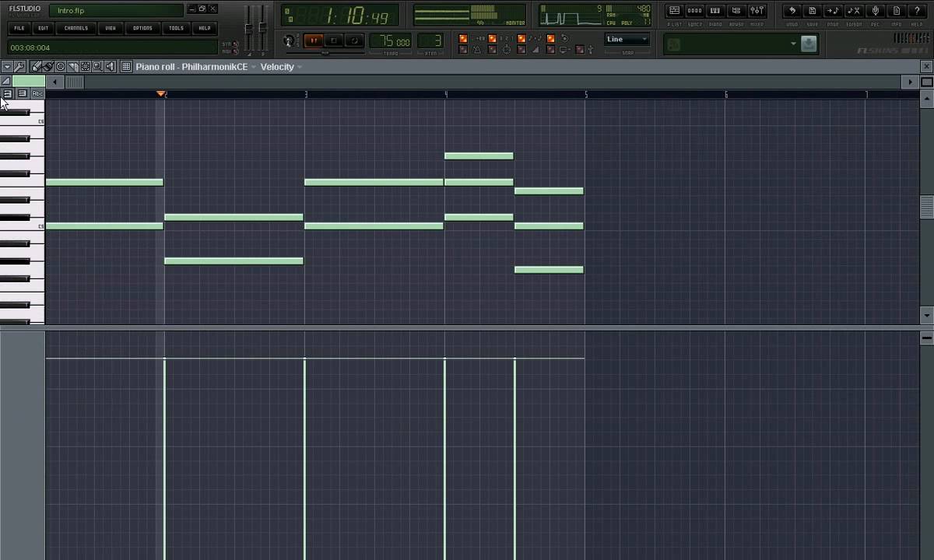Image resolution: width=934 pixels, height=560 pixels.
Task: Click the Render to audio icon
Action: click(833, 11)
